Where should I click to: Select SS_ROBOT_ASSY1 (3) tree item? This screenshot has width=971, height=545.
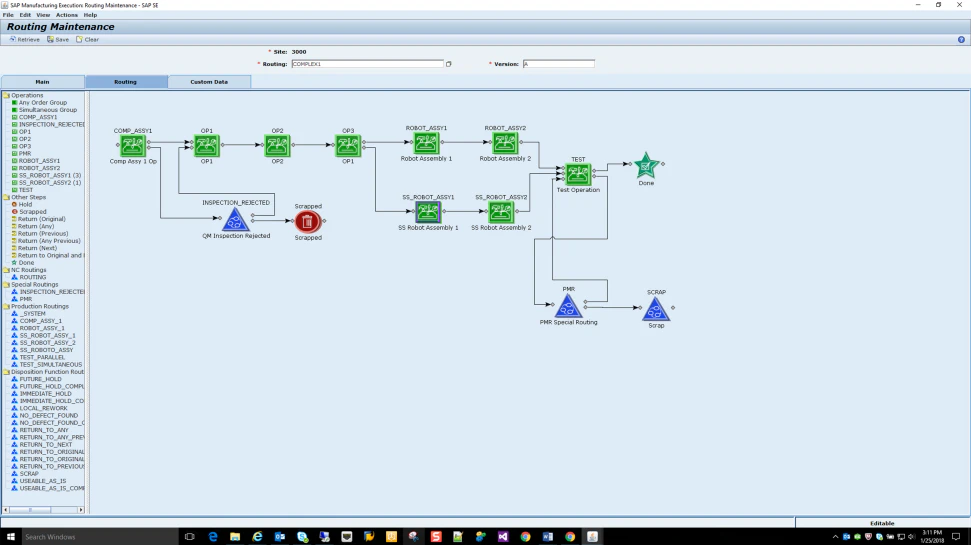click(x=50, y=175)
